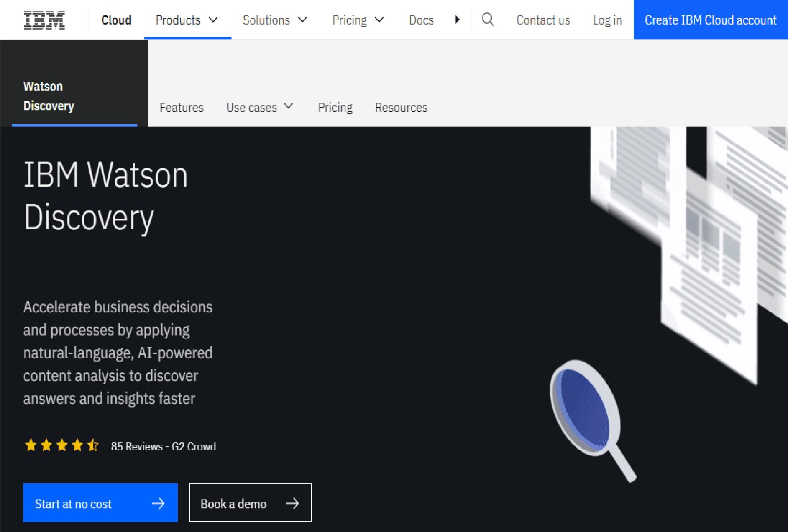Screen dimensions: 788x532
Task: Click the first yellow star in the rating
Action: click(x=31, y=446)
